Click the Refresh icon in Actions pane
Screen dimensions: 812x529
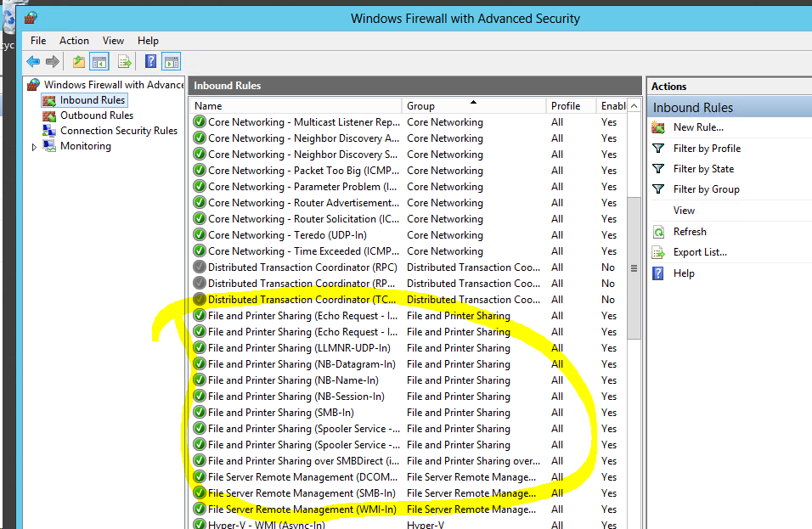[x=658, y=232]
